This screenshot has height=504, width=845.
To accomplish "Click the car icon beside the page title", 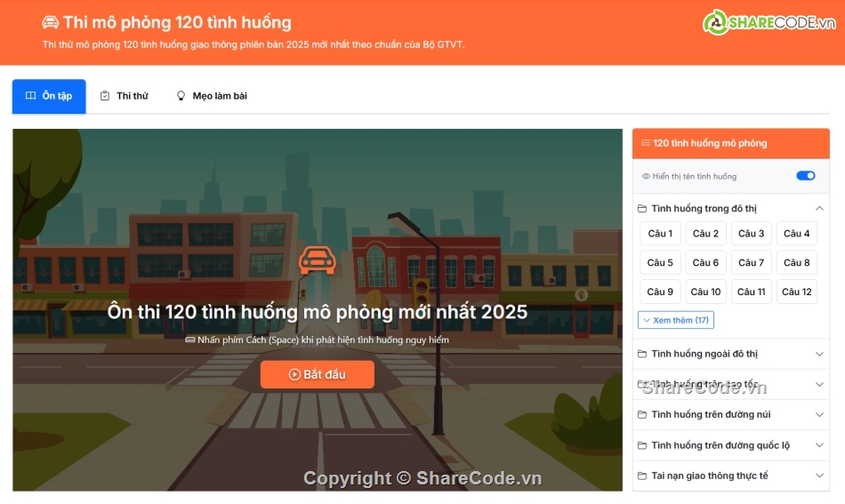I will (x=50, y=22).
